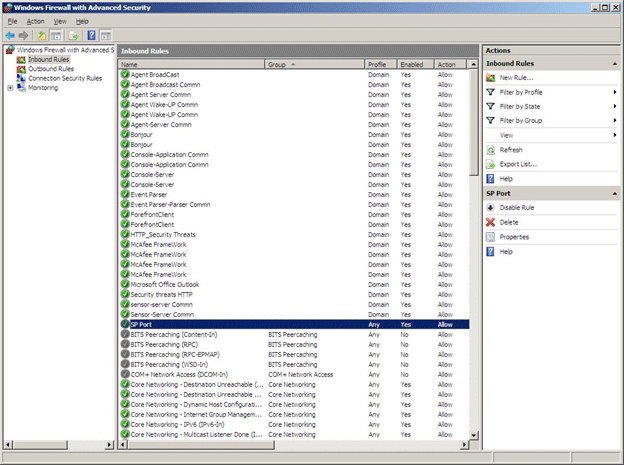This screenshot has width=624, height=465.
Task: Select the SP Port rule row
Action: [x=294, y=324]
